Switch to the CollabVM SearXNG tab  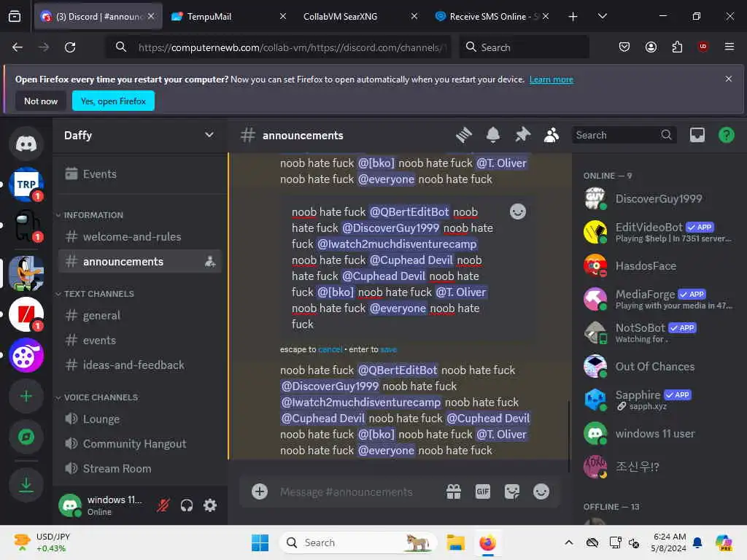(x=360, y=16)
